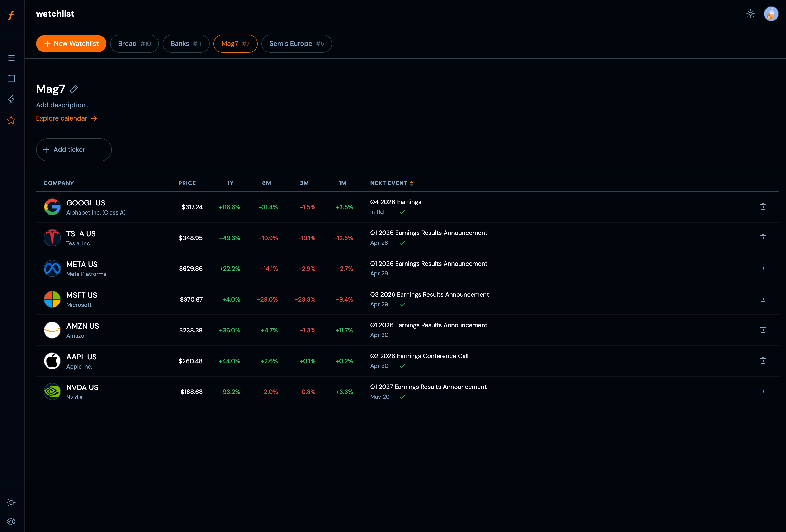Open the list view from the left sidebar

tap(11, 58)
